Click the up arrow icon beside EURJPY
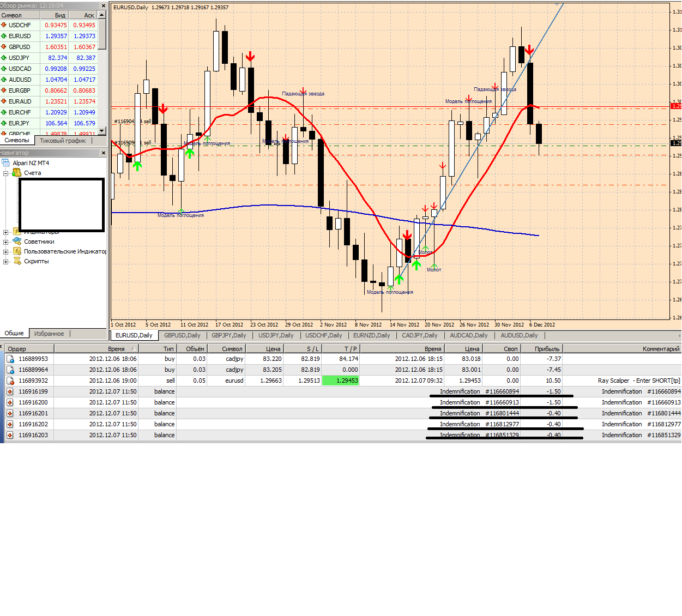This screenshot has height=616, width=682. 4,123
